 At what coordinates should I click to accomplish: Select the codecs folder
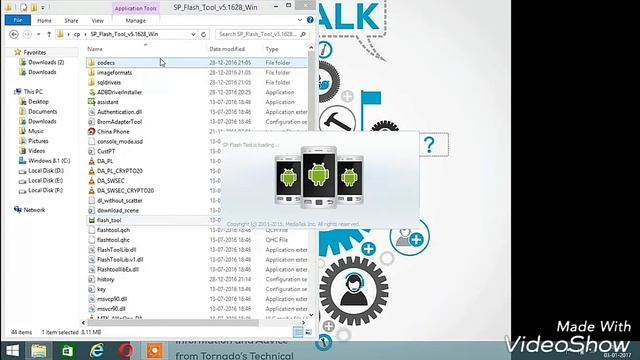[x=106, y=63]
